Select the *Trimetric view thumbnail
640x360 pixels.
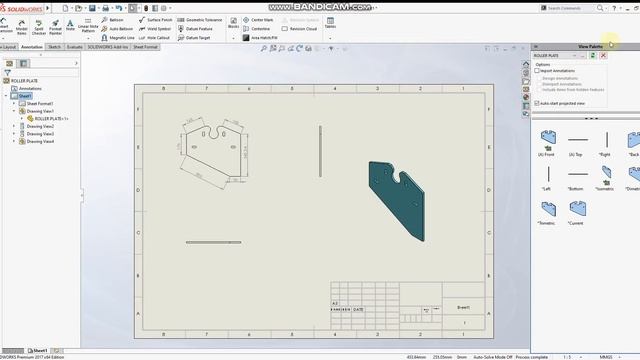click(x=548, y=209)
